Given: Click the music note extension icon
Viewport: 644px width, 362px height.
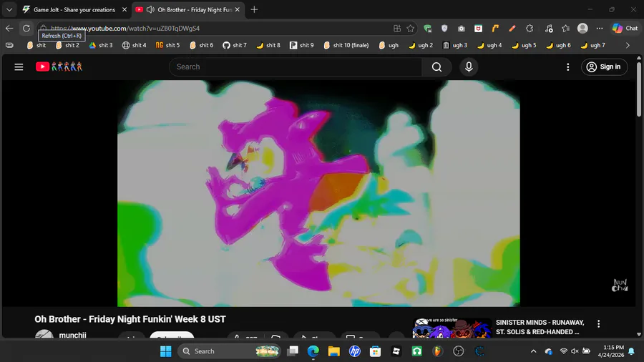Looking at the screenshot, I should [549, 29].
